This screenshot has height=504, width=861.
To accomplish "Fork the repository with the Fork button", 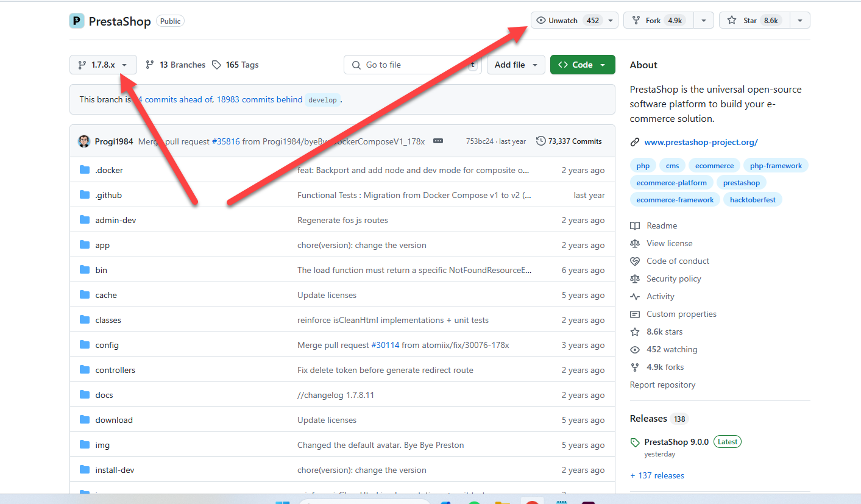I will click(659, 21).
